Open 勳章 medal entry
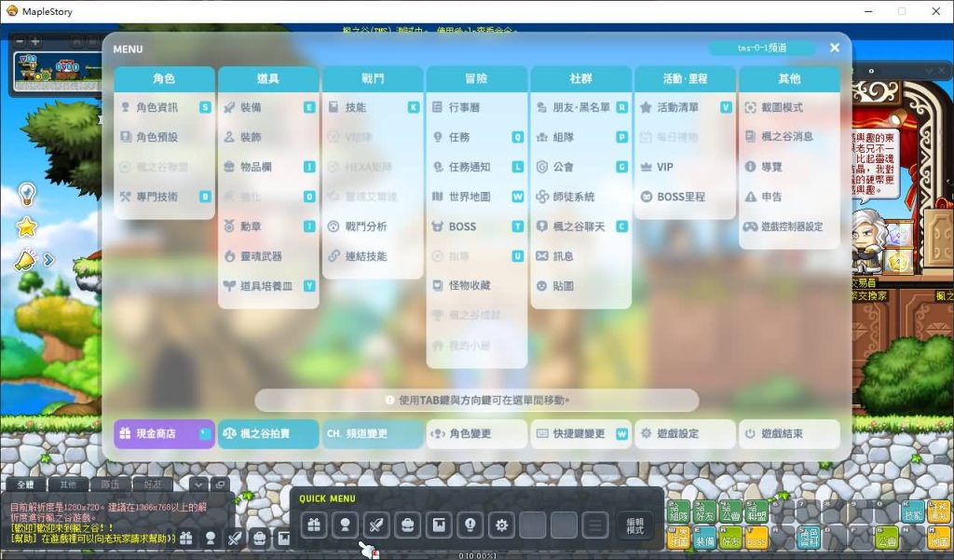Image resolution: width=954 pixels, height=560 pixels. pos(268,226)
